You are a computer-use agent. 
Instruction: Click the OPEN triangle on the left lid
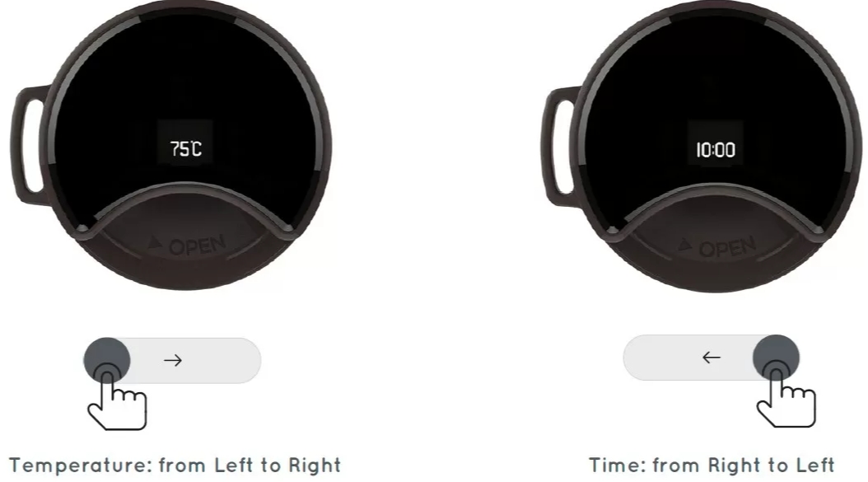point(155,243)
